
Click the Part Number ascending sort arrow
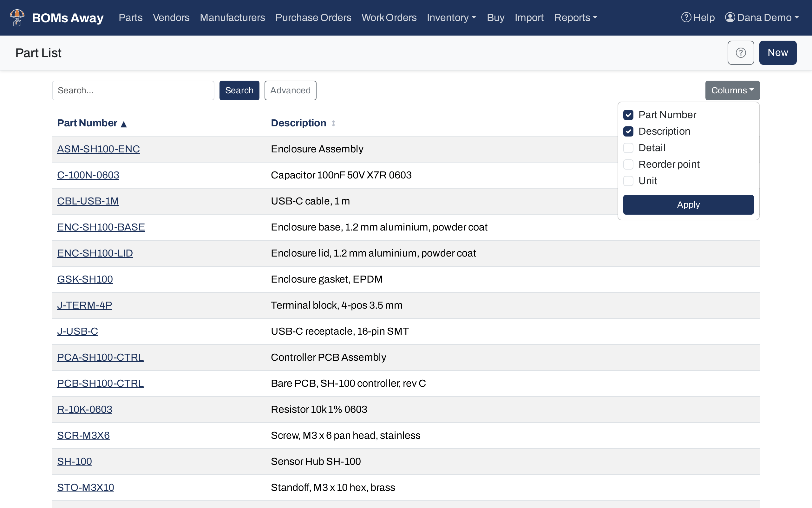123,124
